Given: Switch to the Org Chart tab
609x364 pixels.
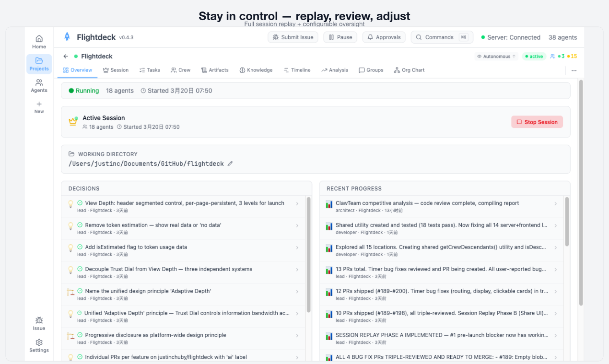Looking at the screenshot, I should (x=409, y=70).
